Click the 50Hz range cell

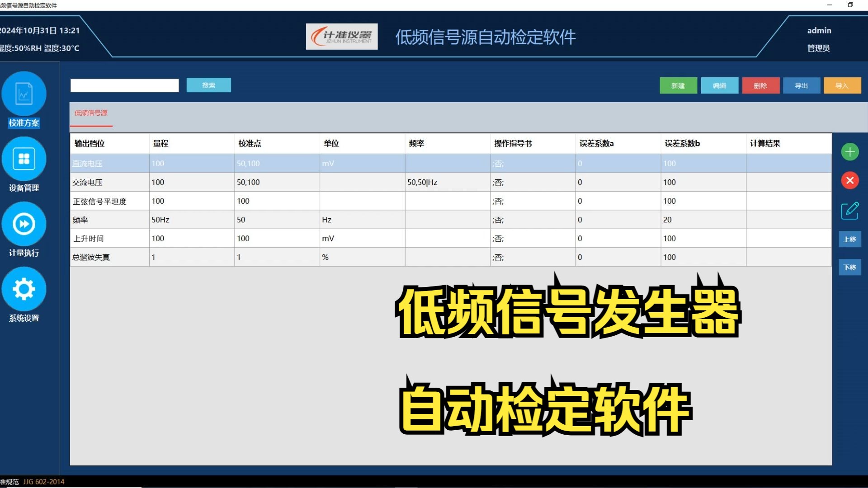[192, 220]
